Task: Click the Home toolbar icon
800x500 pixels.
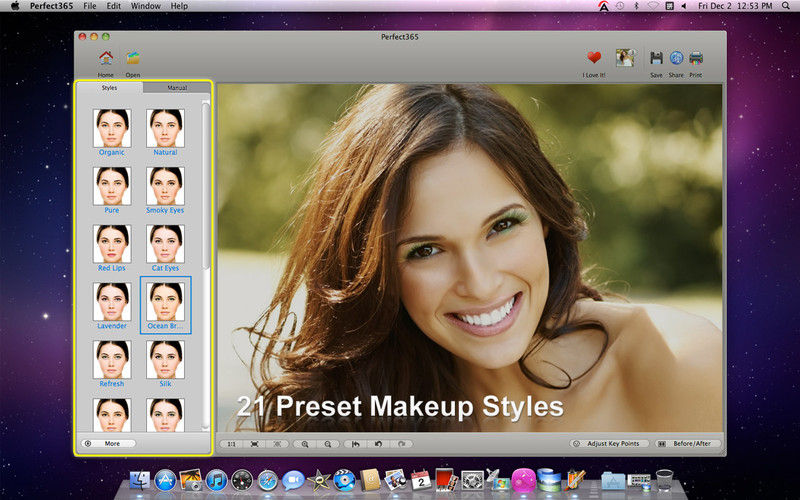Action: (x=105, y=59)
